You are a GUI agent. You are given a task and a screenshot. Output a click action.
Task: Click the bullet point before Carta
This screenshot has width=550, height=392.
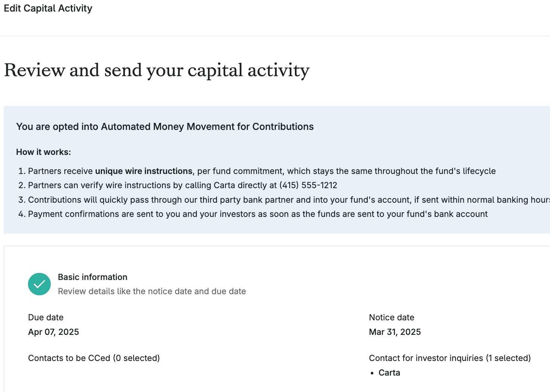(372, 373)
